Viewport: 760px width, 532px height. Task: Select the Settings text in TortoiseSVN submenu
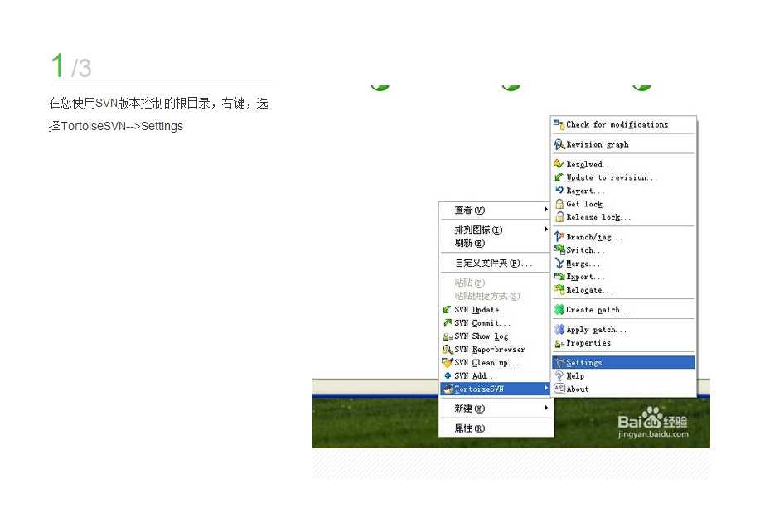583,362
